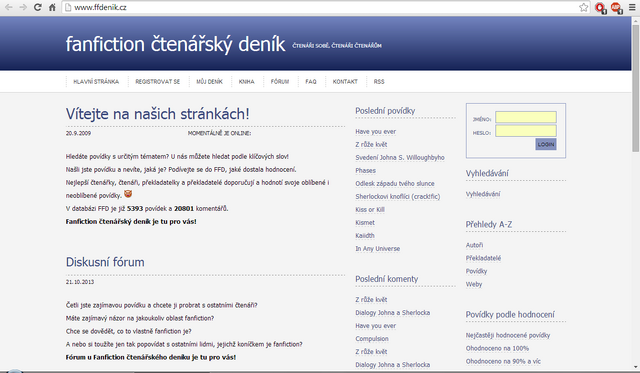
Task: Open Odlesk západu tvého slunce story
Action: 395,184
